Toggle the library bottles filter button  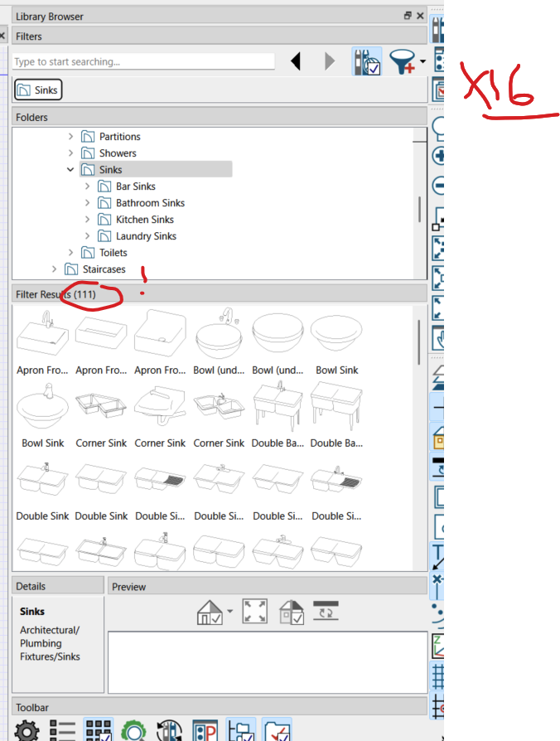(367, 61)
